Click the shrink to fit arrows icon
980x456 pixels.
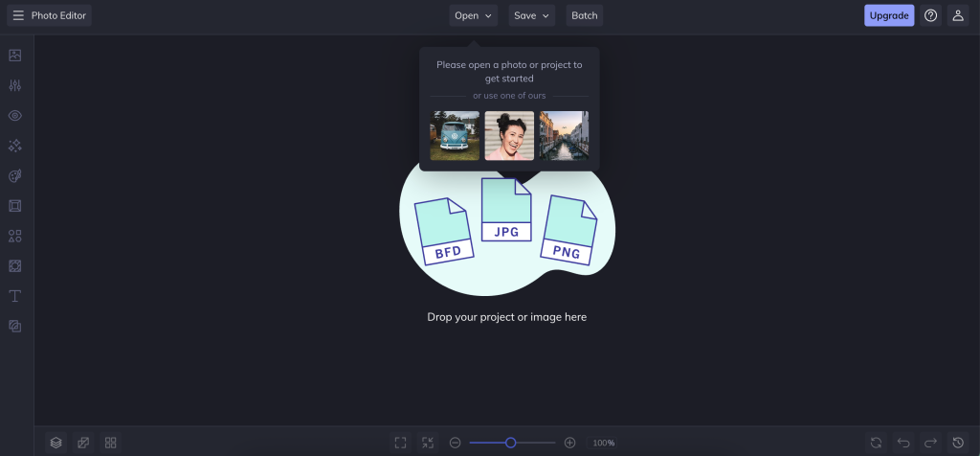428,443
